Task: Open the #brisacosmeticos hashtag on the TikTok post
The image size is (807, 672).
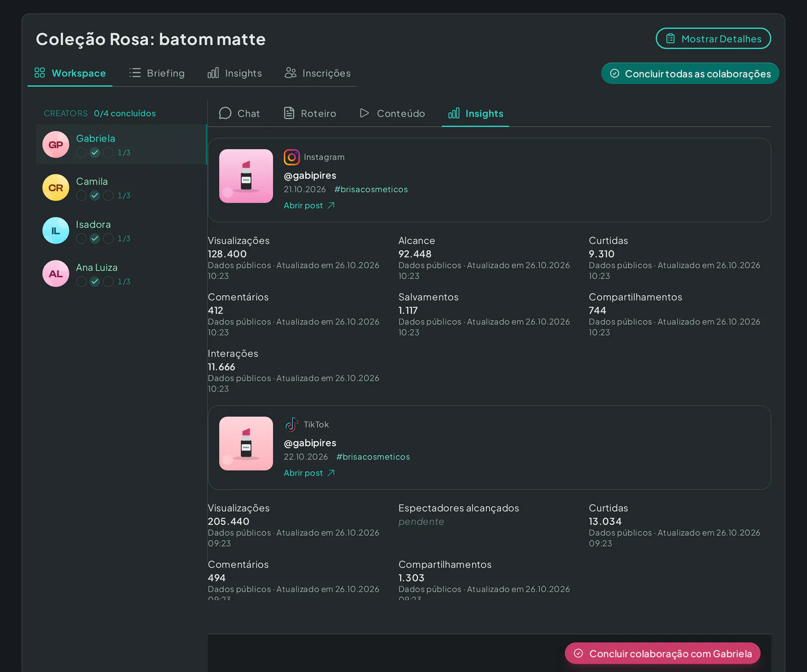Action: click(x=373, y=457)
